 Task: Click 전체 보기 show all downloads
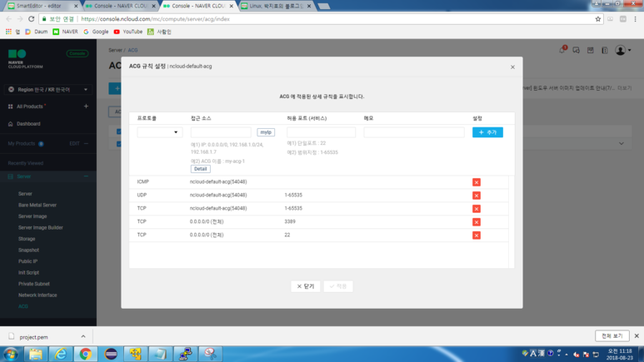point(612,335)
